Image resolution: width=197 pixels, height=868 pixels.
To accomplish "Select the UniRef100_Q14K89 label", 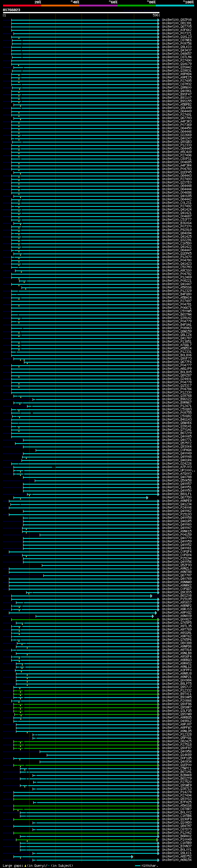I will [177, 755].
